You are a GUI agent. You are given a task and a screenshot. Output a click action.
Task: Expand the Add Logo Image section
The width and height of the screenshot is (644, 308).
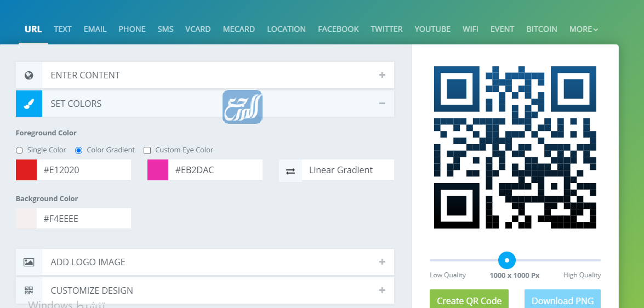coord(382,262)
